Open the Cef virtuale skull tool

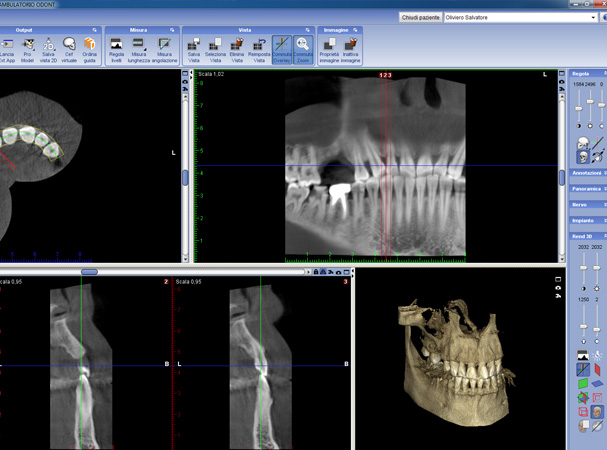click(69, 50)
